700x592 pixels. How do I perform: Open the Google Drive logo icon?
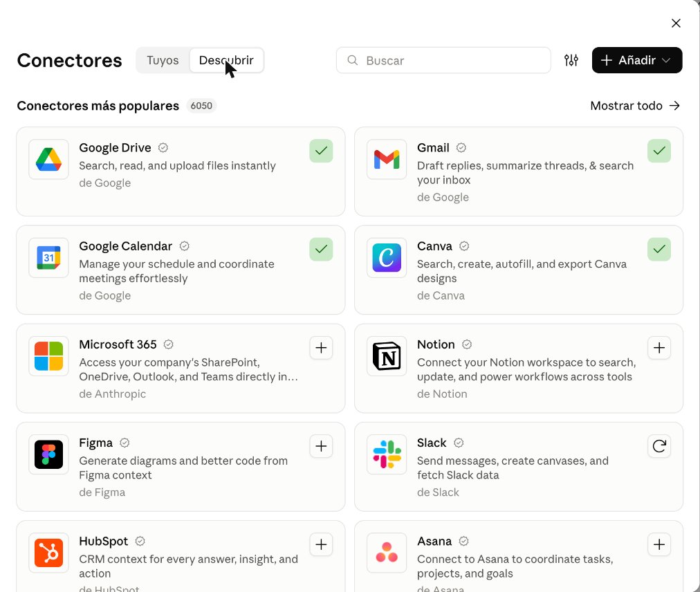(x=48, y=159)
